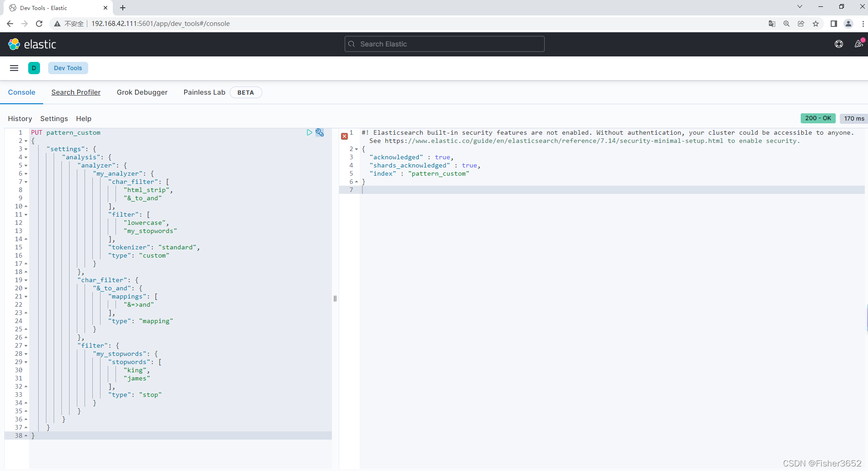Go back in the browser
Screen dimensions: 868x471
10,24
